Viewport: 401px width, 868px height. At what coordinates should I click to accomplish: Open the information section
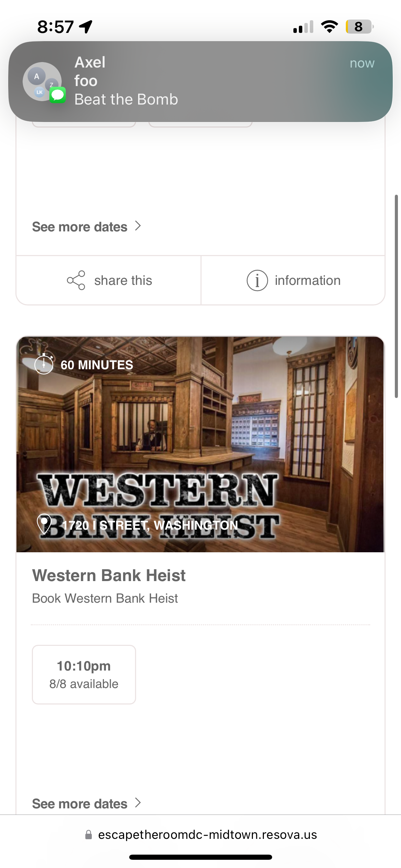(293, 280)
